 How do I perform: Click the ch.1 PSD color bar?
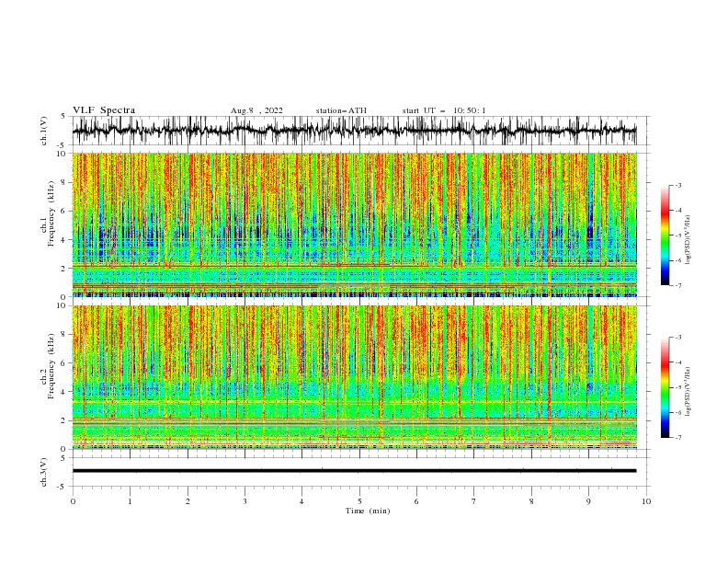point(665,236)
